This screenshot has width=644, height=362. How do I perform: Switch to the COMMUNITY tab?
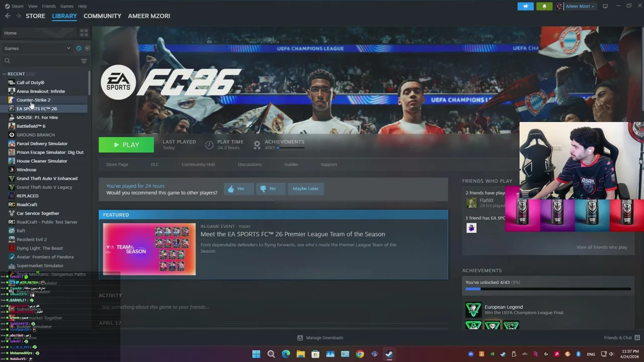point(102,16)
